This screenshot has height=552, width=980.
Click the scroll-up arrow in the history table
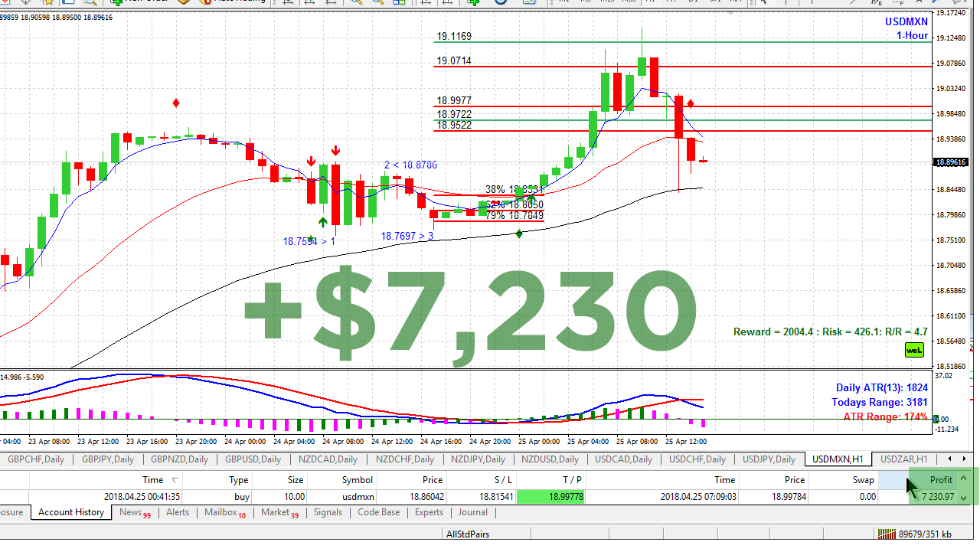[x=964, y=479]
